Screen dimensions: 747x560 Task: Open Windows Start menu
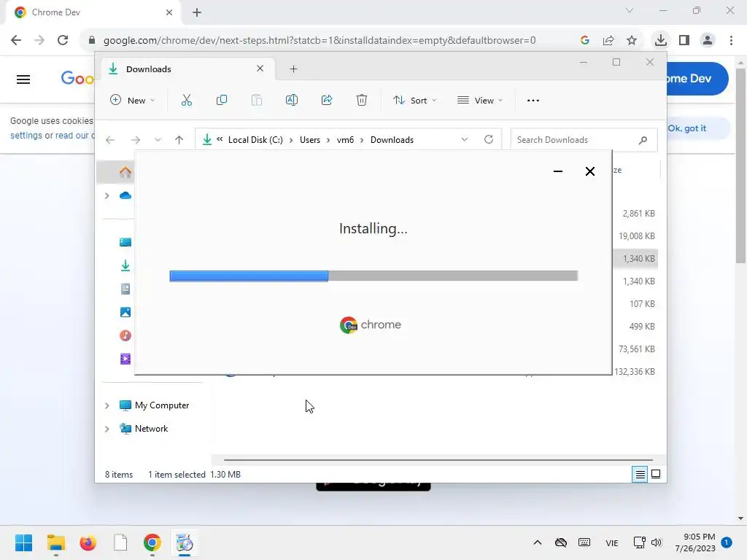point(23,542)
